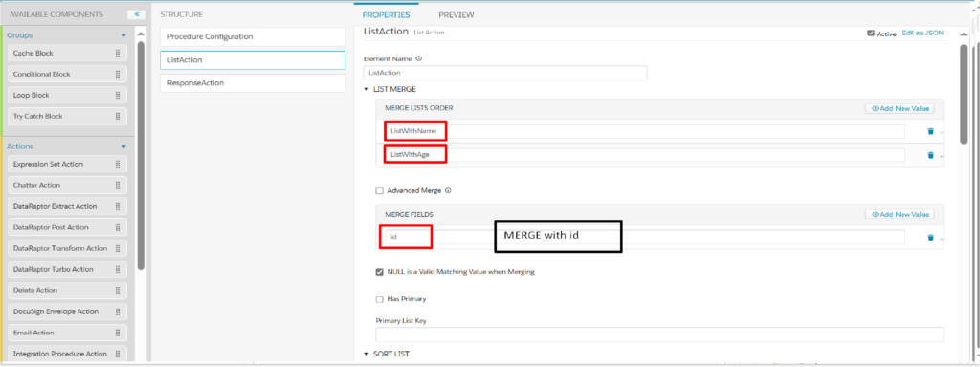Click the id merge field input
The height and width of the screenshot is (367, 980).
pos(644,237)
